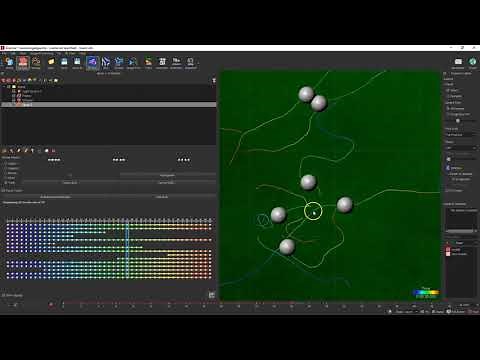The height and width of the screenshot is (360, 480).
Task: Open the first dropdown in the right settings panel
Action: click(x=460, y=135)
